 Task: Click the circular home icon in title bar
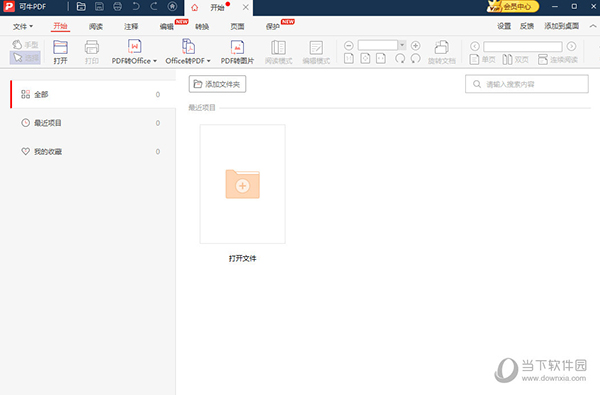click(173, 7)
